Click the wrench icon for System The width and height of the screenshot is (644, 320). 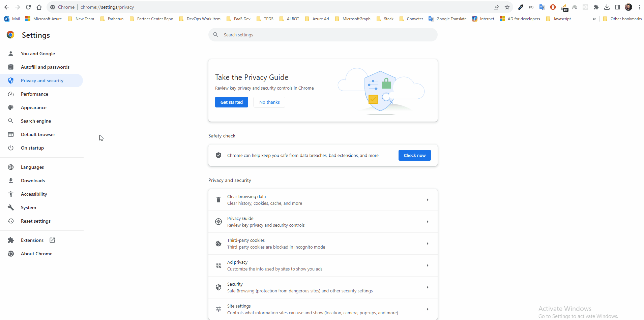click(11, 207)
